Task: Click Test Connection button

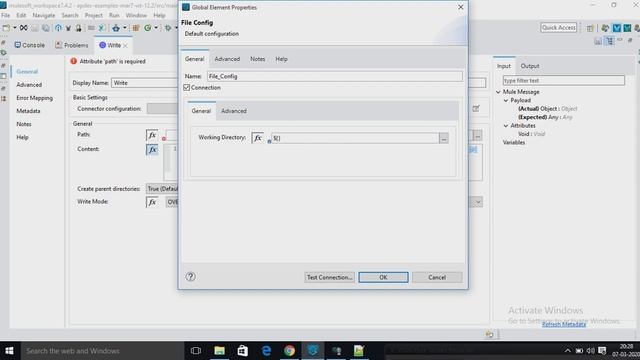Action: click(329, 277)
